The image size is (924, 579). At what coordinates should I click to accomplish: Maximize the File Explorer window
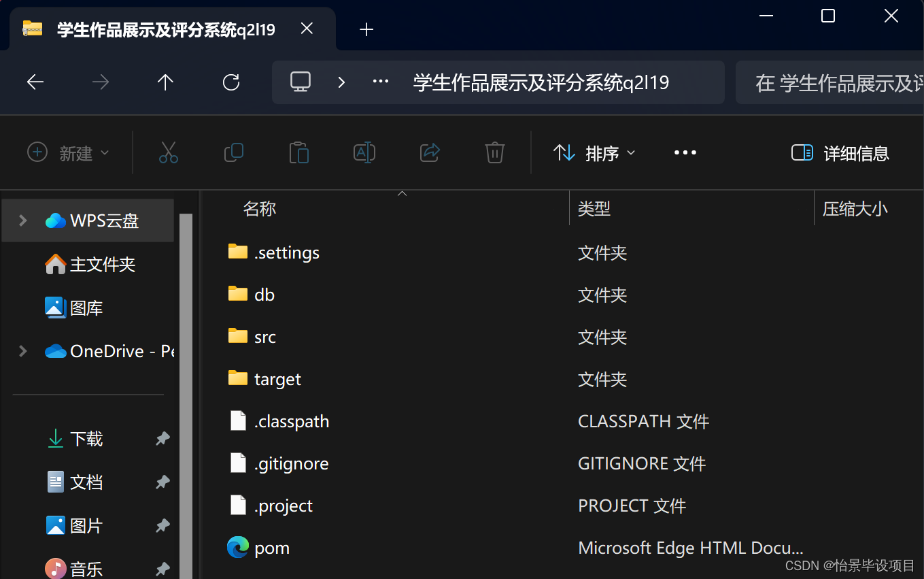[x=828, y=16]
